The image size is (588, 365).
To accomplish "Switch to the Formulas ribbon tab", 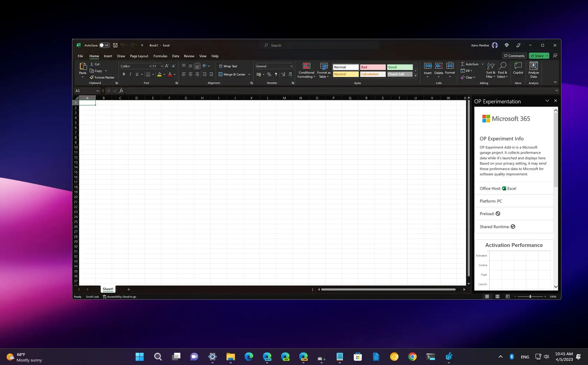I will click(x=160, y=56).
